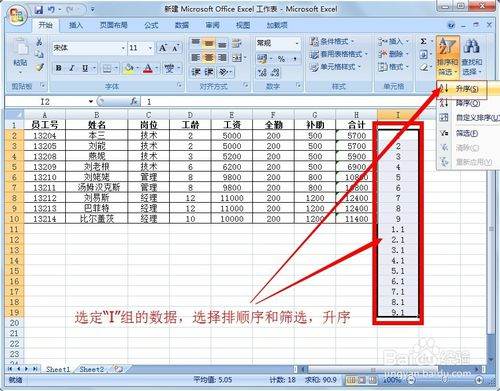500x391 pixels.
Task: Switch to the 插入 ribbon tab
Action: pos(76,25)
